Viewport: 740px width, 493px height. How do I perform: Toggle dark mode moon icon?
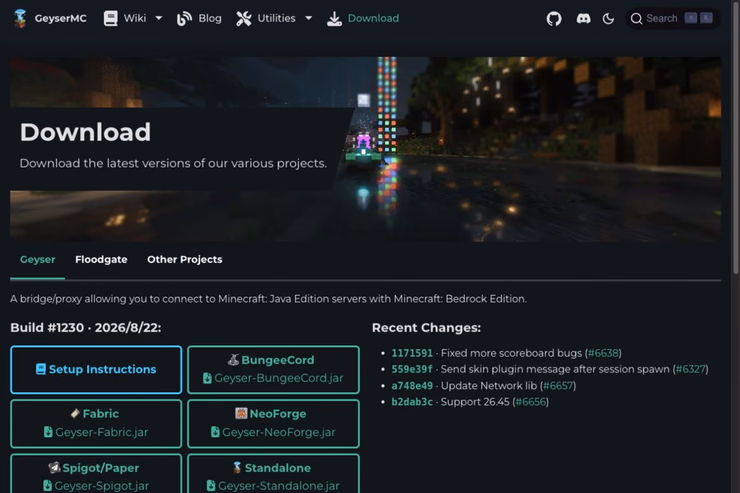pyautogui.click(x=608, y=18)
